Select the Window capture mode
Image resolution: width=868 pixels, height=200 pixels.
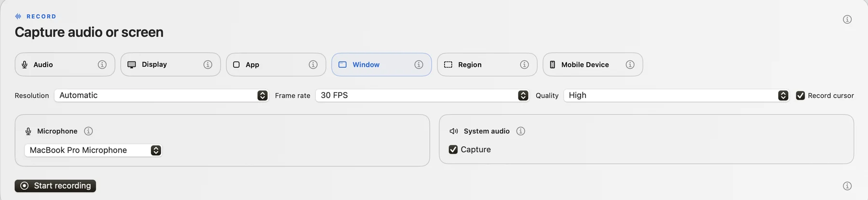pyautogui.click(x=381, y=65)
